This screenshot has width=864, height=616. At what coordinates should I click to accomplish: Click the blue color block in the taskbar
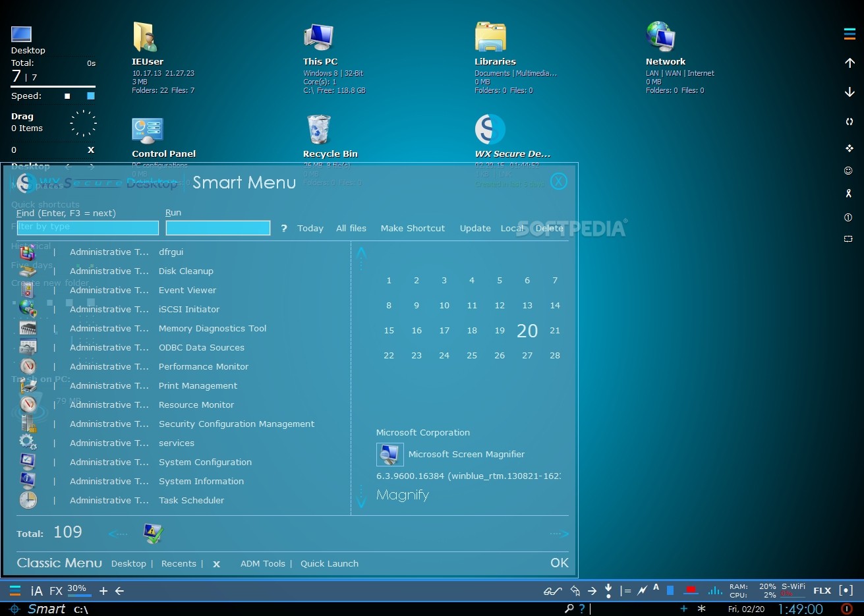670,590
